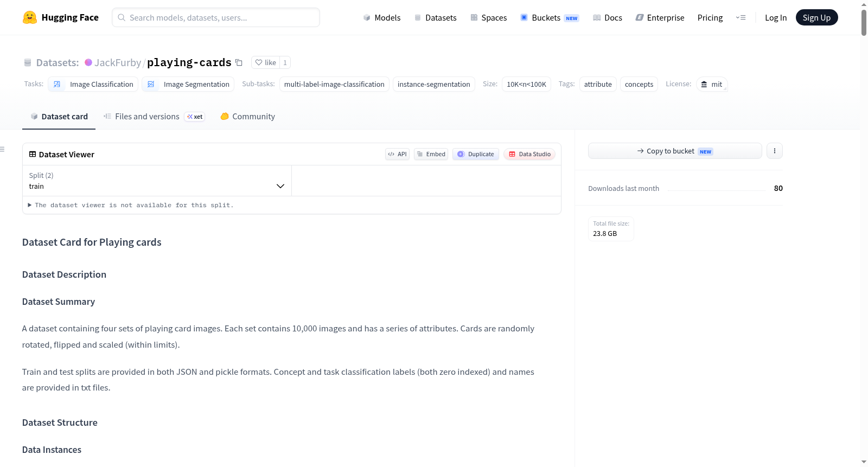This screenshot has height=467, width=868.
Task: Click the Dataset Viewer table icon
Action: point(33,154)
